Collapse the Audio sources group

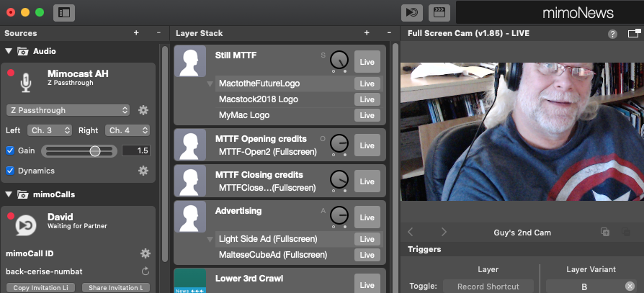pyautogui.click(x=9, y=51)
